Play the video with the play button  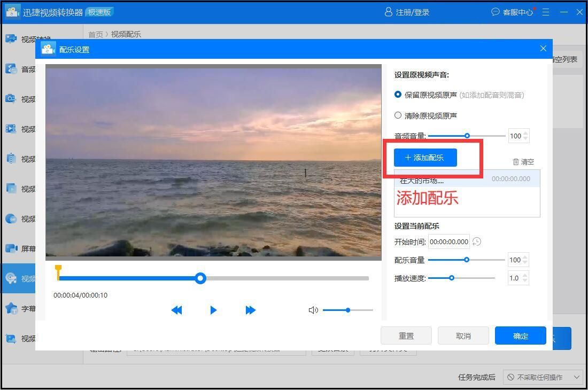click(x=213, y=310)
